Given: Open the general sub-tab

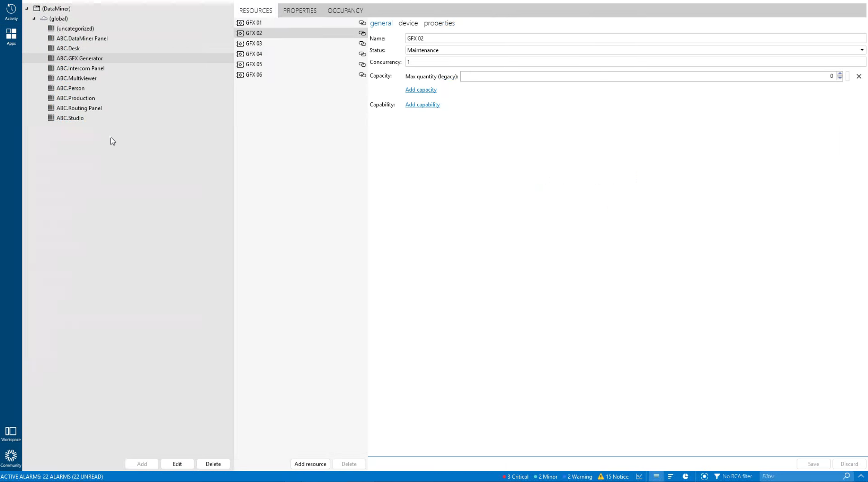Looking at the screenshot, I should tap(381, 23).
